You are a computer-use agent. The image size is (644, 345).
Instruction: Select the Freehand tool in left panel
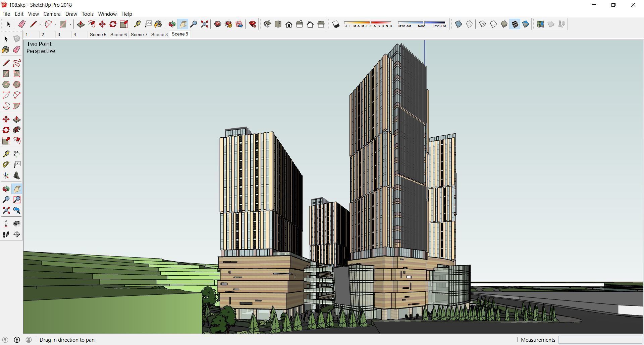(17, 63)
